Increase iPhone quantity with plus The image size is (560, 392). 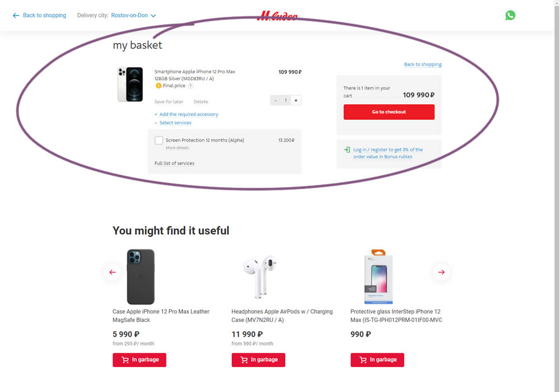tap(296, 100)
